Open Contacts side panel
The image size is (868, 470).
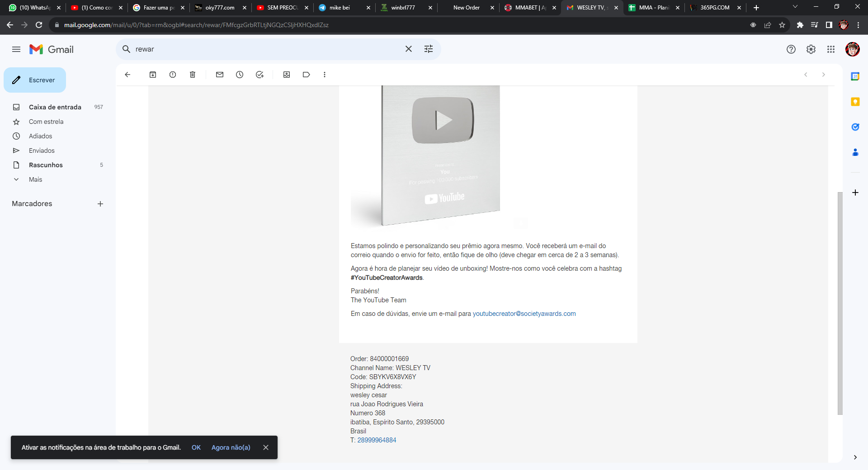pos(855,152)
